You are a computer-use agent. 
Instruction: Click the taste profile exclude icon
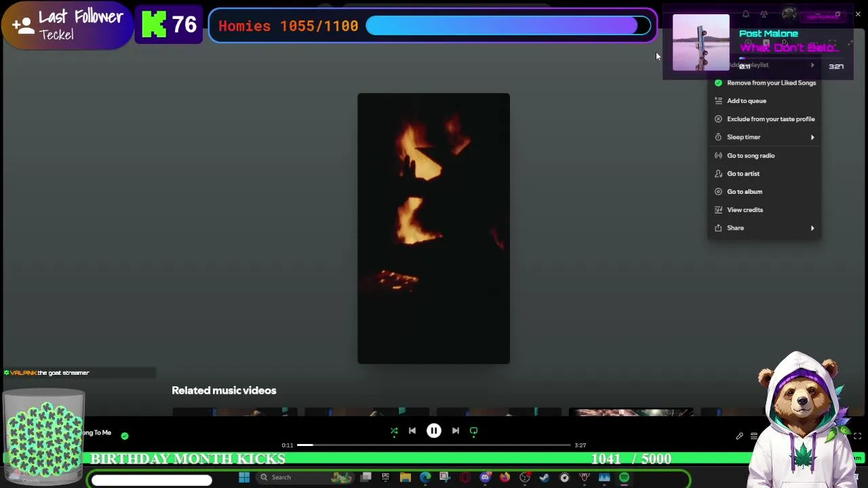pos(718,119)
